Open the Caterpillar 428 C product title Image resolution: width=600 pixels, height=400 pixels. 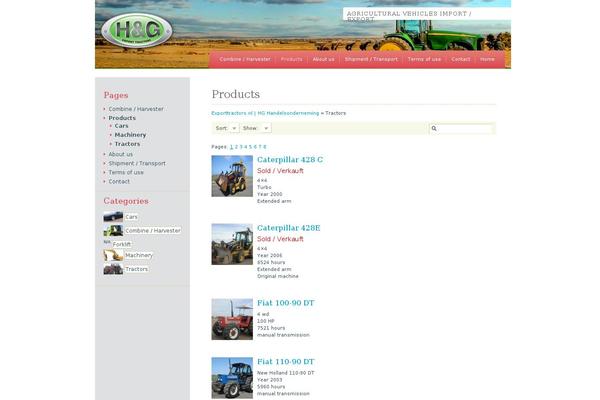pos(290,160)
